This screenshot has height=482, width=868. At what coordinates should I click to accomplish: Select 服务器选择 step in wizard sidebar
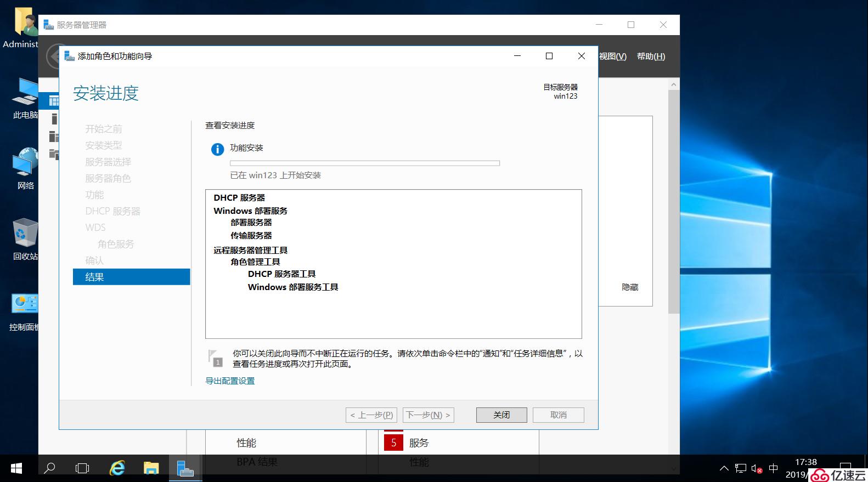click(108, 162)
